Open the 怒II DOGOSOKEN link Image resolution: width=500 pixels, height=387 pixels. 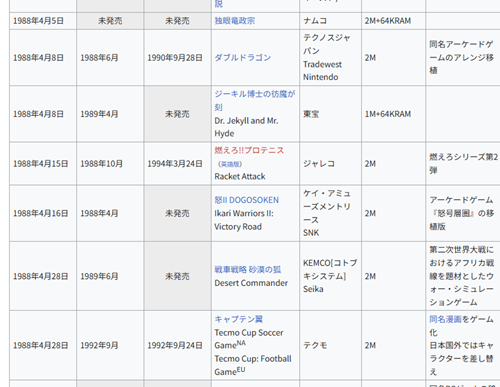(247, 200)
